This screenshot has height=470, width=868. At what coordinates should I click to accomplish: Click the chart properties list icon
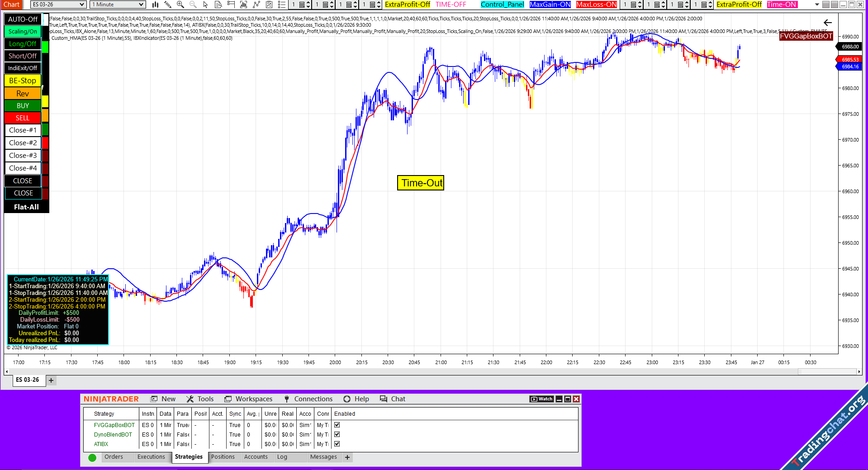281,5
